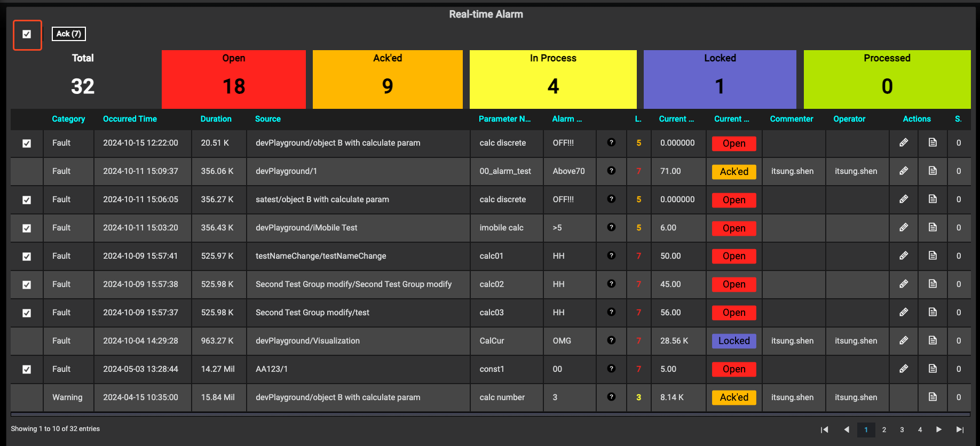Go to the next page arrow

[938, 429]
